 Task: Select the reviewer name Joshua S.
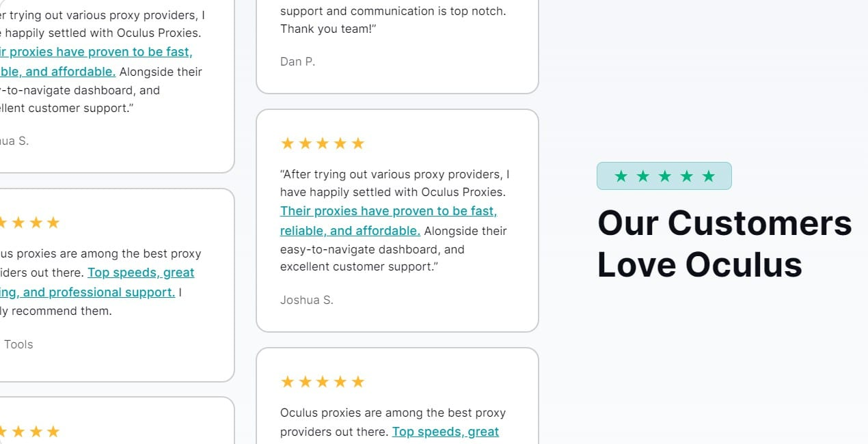point(307,299)
